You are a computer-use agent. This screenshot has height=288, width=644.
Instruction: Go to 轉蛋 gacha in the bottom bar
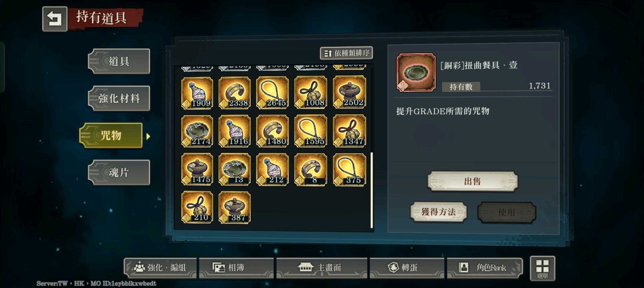(x=407, y=268)
